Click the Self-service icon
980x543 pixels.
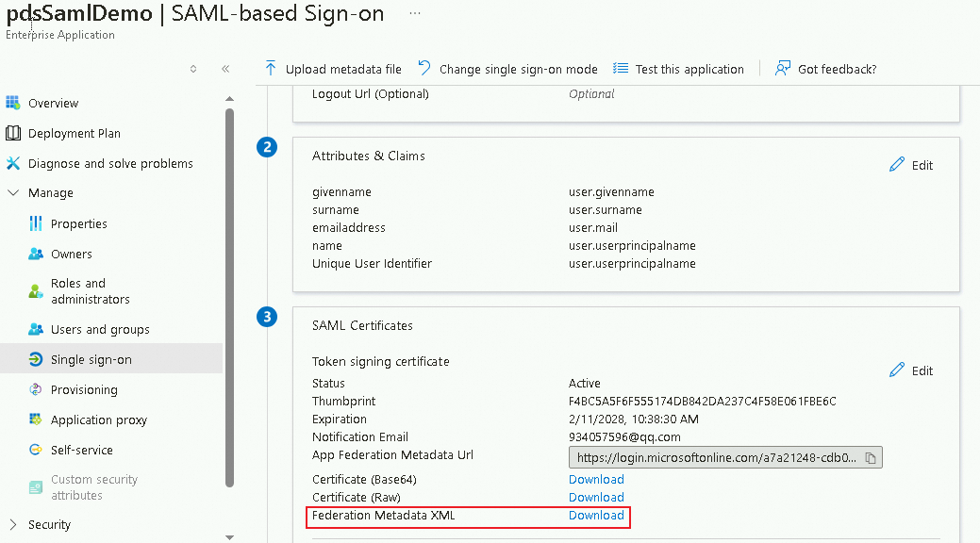pyautogui.click(x=36, y=450)
